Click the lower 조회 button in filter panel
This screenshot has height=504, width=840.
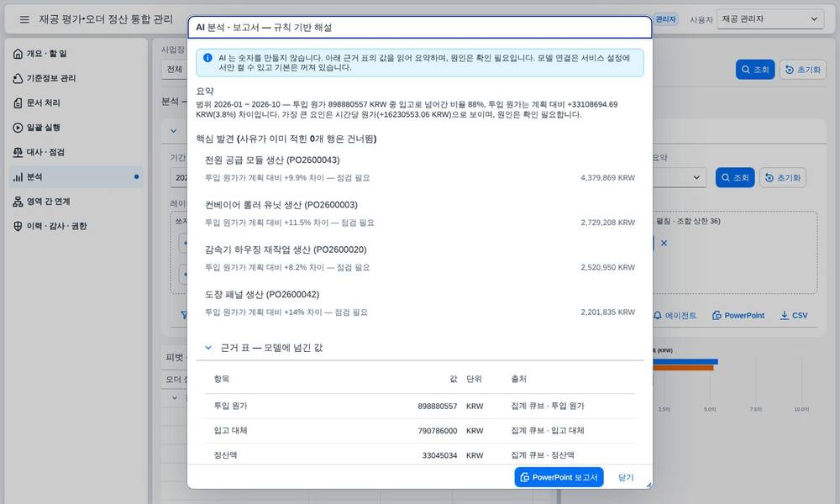[x=735, y=177]
